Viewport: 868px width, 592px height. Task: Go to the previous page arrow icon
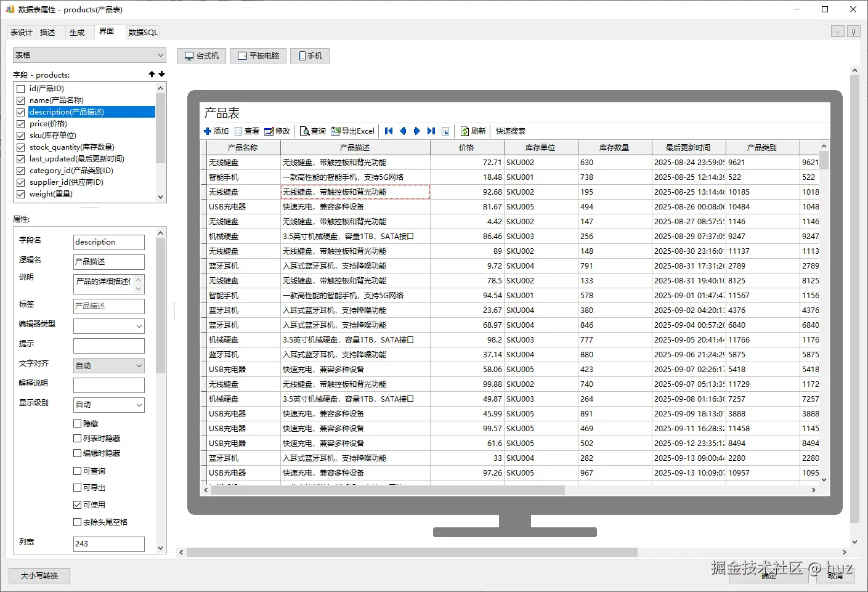click(x=403, y=131)
